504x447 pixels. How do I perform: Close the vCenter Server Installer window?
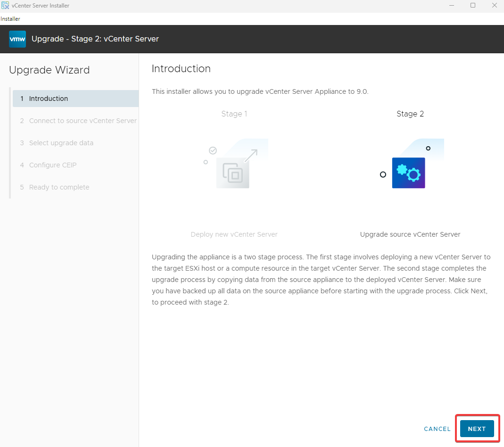pyautogui.click(x=495, y=6)
